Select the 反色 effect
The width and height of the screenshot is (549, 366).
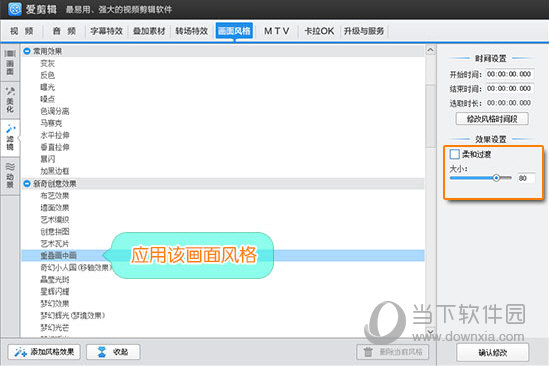coord(48,75)
